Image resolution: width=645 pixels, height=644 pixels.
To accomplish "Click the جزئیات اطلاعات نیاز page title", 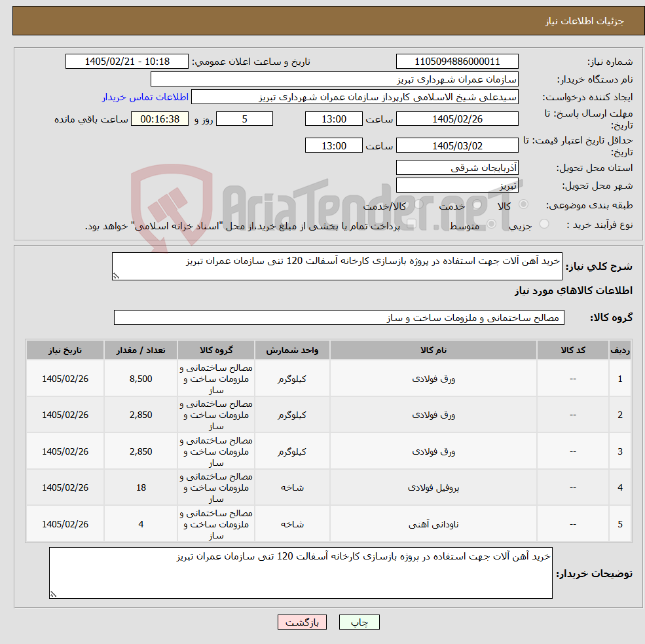I will 585,21.
